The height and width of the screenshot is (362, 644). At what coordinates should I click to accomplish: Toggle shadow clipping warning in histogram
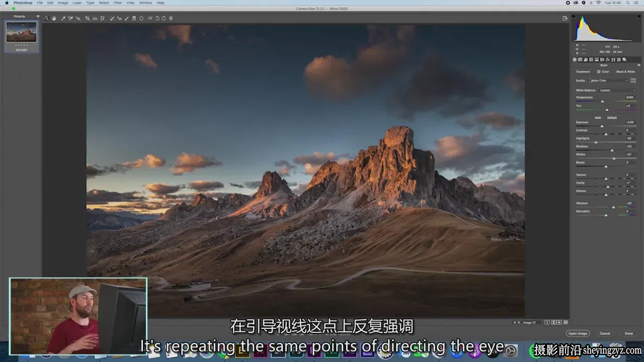coord(574,16)
